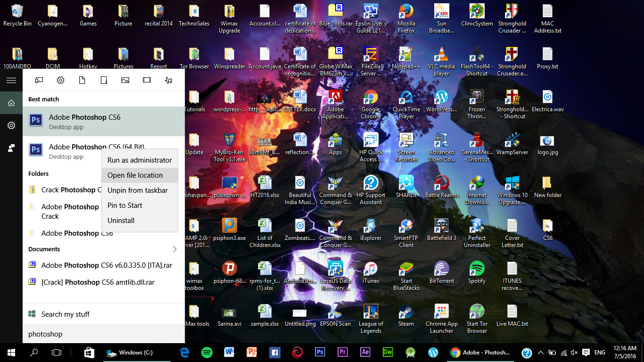Select QuickTime Player desktop shortcut
The image size is (644, 362).
(406, 105)
